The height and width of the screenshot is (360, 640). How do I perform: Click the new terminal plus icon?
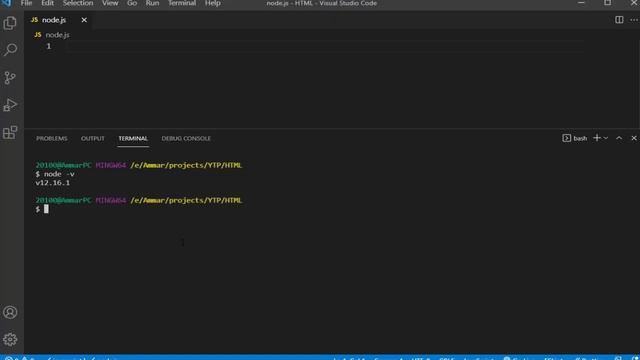point(596,138)
